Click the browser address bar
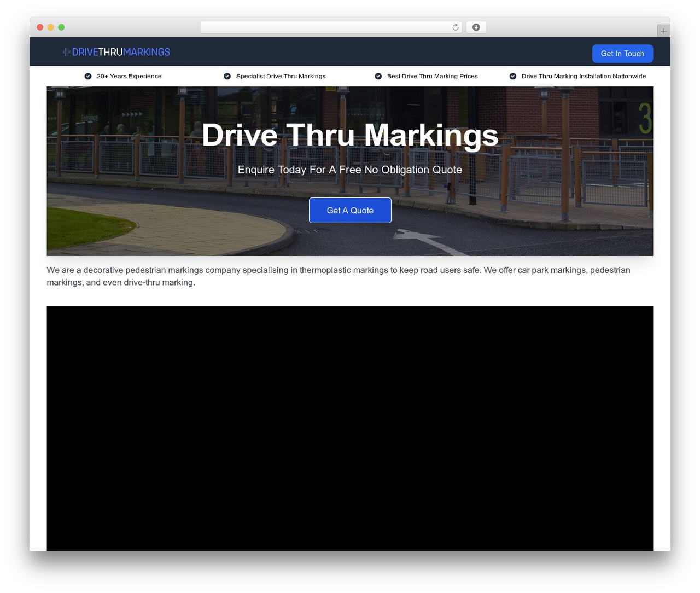Viewport: 700px width, 593px height. click(x=331, y=27)
